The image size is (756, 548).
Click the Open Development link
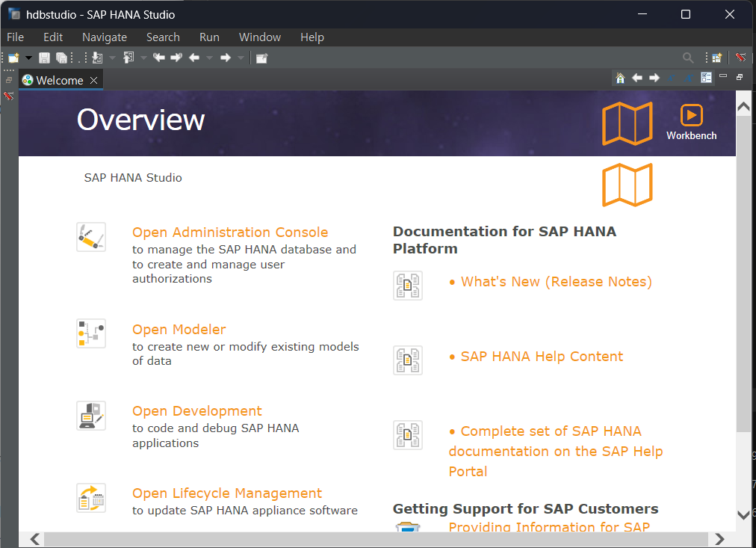(x=196, y=411)
